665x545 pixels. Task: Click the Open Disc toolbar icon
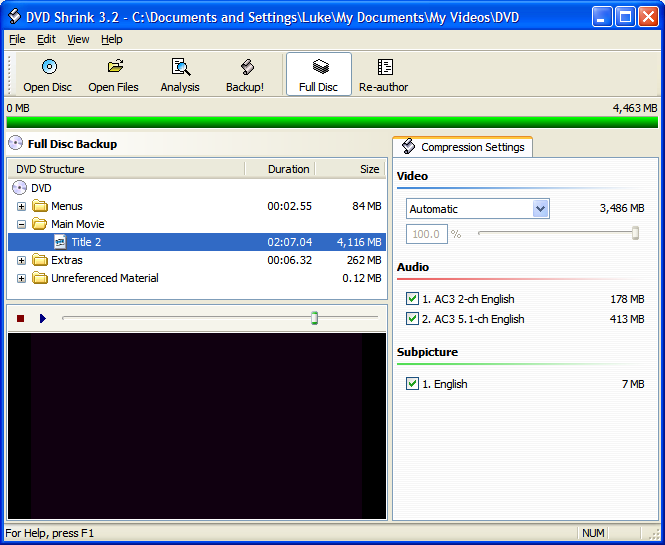coord(49,67)
